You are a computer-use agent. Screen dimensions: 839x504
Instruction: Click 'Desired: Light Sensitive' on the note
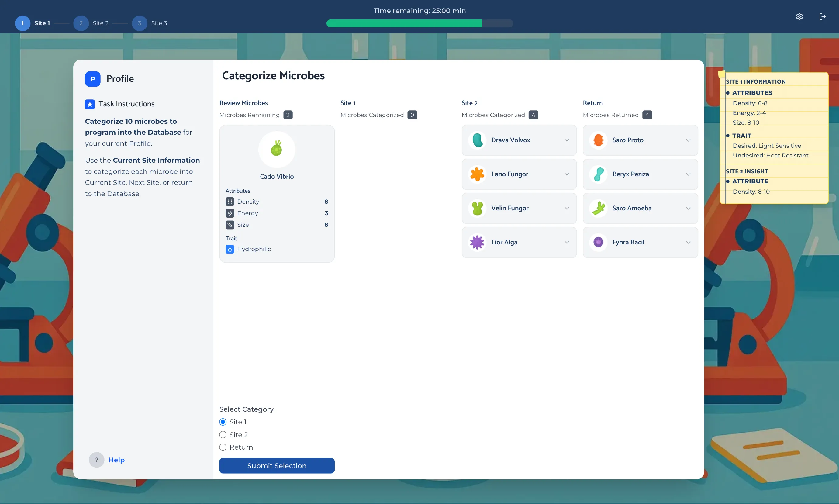[767, 146]
